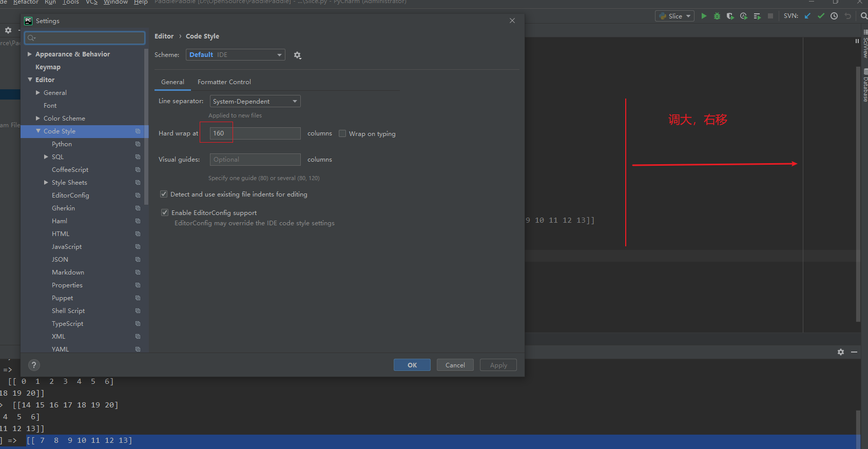
Task: Select Python code style entry
Action: click(62, 144)
